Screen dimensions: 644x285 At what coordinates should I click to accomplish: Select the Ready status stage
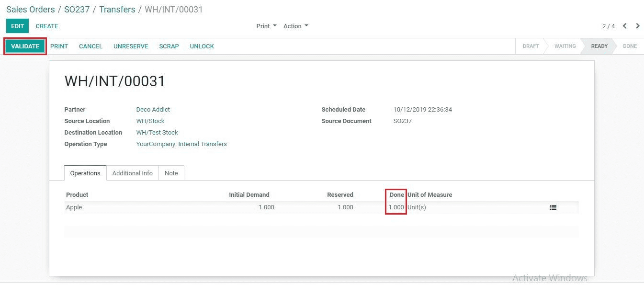(x=599, y=46)
